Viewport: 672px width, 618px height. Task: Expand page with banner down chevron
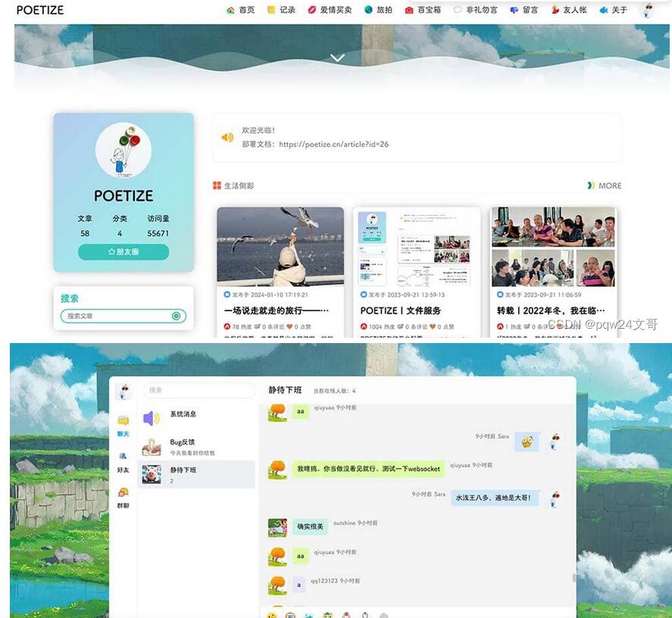(x=338, y=58)
